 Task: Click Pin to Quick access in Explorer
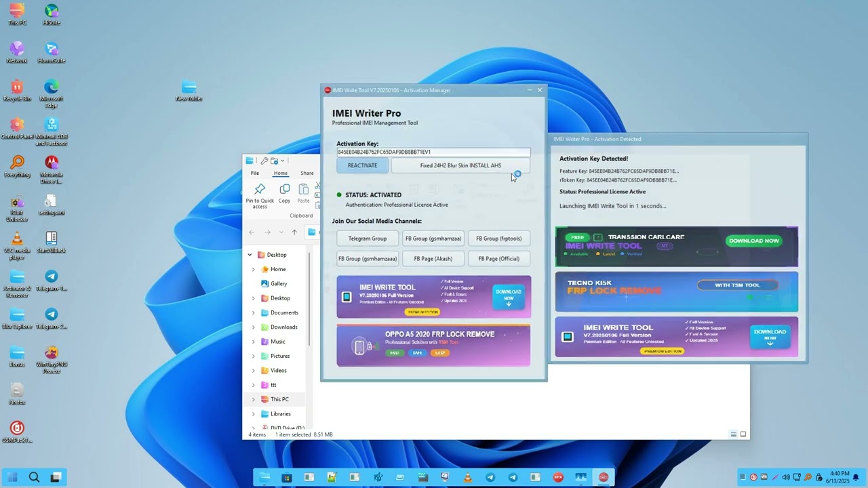coord(260,195)
